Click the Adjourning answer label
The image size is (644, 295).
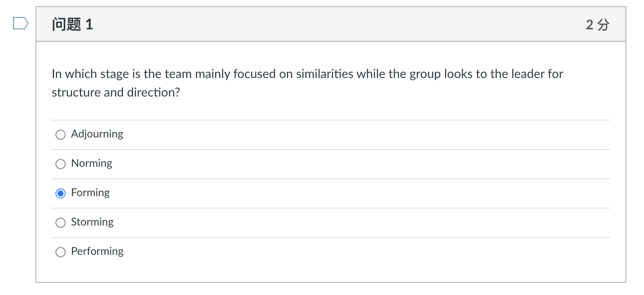(x=97, y=134)
